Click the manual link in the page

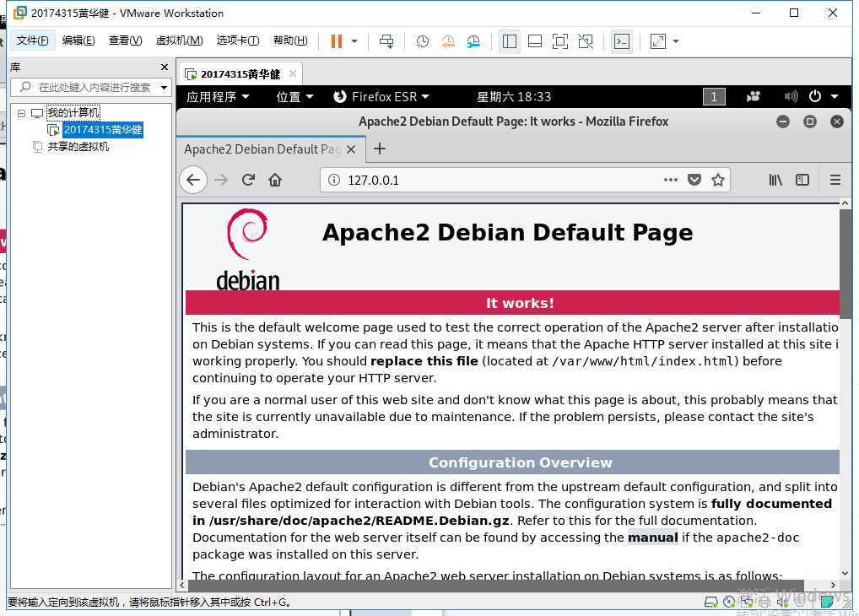tap(652, 538)
